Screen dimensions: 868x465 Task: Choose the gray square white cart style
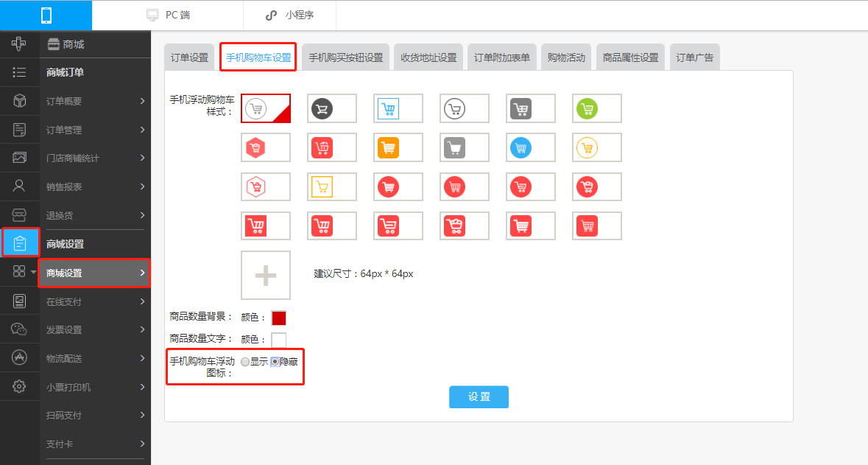tap(465, 147)
